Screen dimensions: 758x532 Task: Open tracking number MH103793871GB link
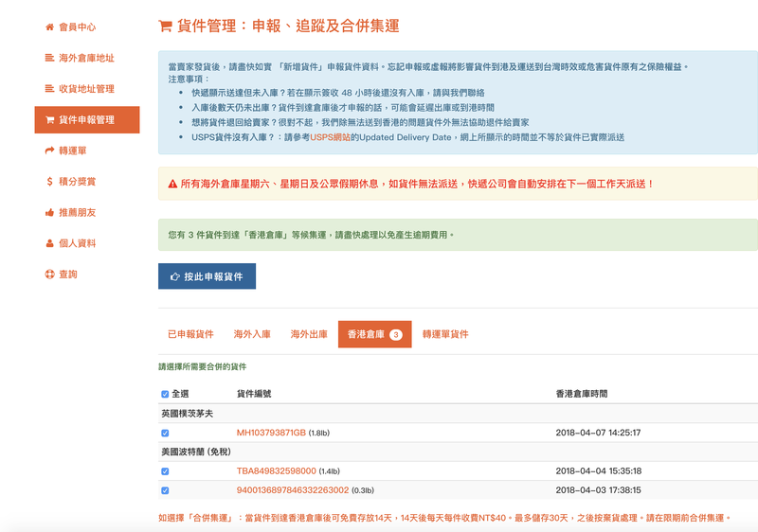(x=271, y=433)
